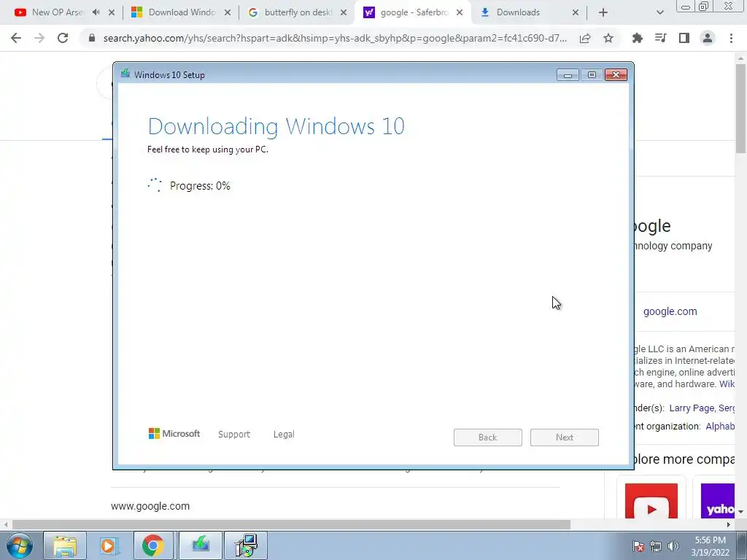Open Windows Media Player from taskbar
The height and width of the screenshot is (560, 747).
click(109, 545)
